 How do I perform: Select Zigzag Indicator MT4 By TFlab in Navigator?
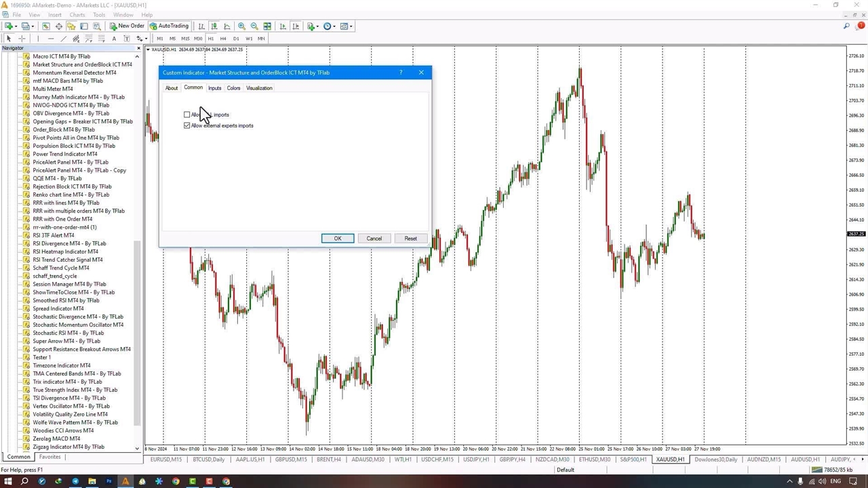pyautogui.click(x=68, y=447)
